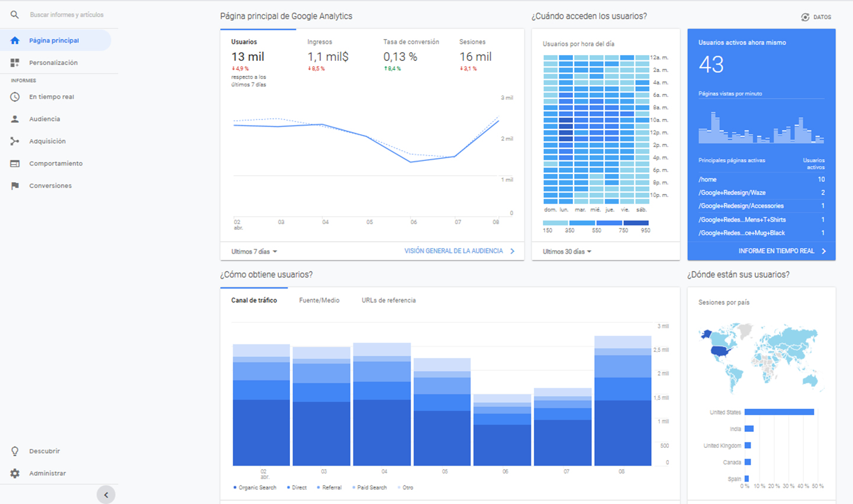Click the Otro legend item
The height and width of the screenshot is (504, 853).
pyautogui.click(x=405, y=488)
